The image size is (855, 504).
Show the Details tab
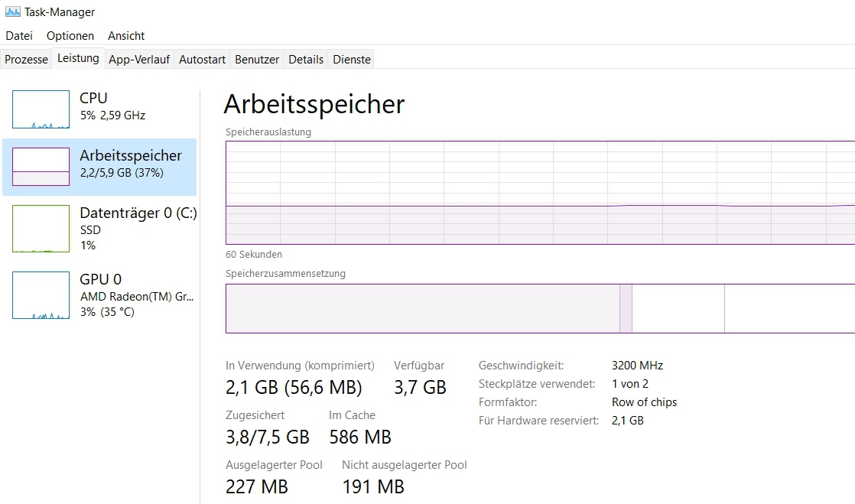tap(306, 59)
